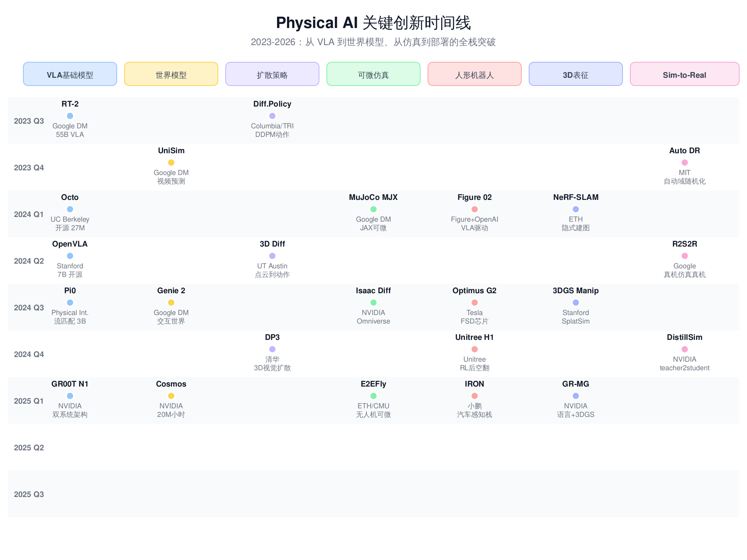Click the Figure 02 timeline dot
The height and width of the screenshot is (560, 747).
tap(475, 209)
